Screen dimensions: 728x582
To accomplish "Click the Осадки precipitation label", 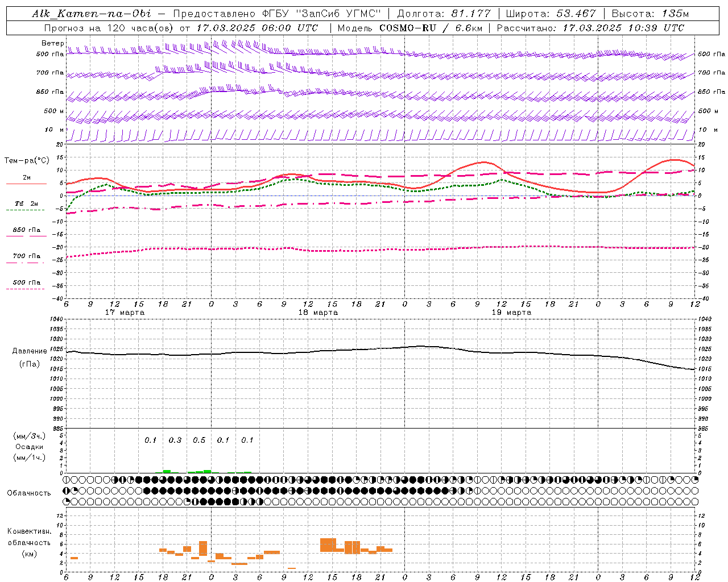I will tap(29, 447).
